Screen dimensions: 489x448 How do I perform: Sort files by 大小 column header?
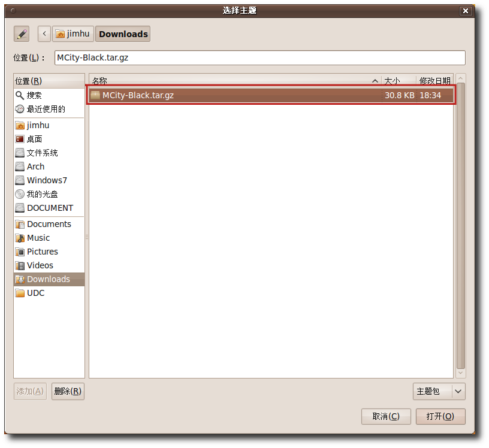click(x=399, y=81)
